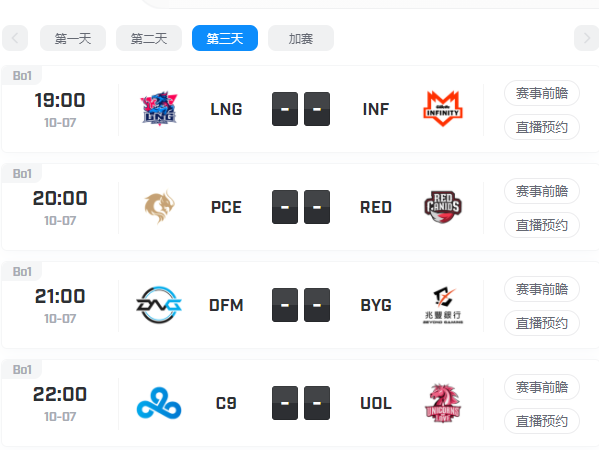The image size is (599, 450).
Task: Open the Beyond Gaming BYG logo
Action: coord(443,305)
